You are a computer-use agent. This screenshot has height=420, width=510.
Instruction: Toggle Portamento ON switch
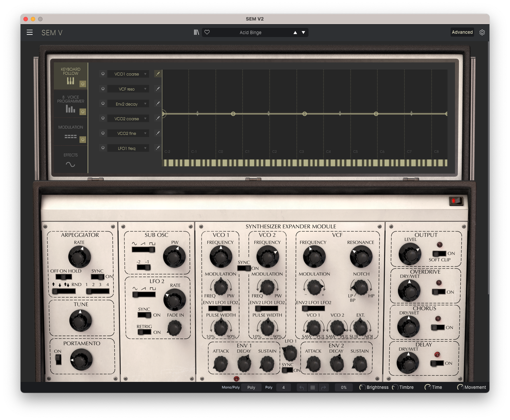58,360
